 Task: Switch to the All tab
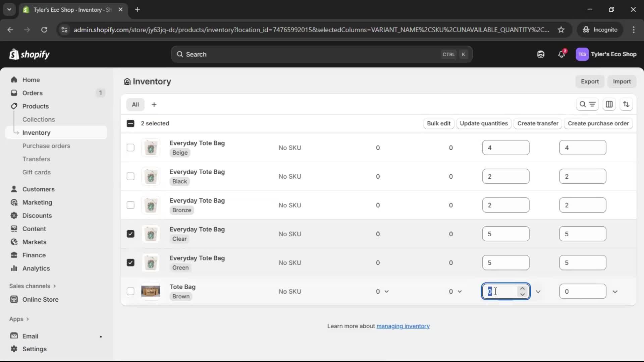tap(136, 104)
